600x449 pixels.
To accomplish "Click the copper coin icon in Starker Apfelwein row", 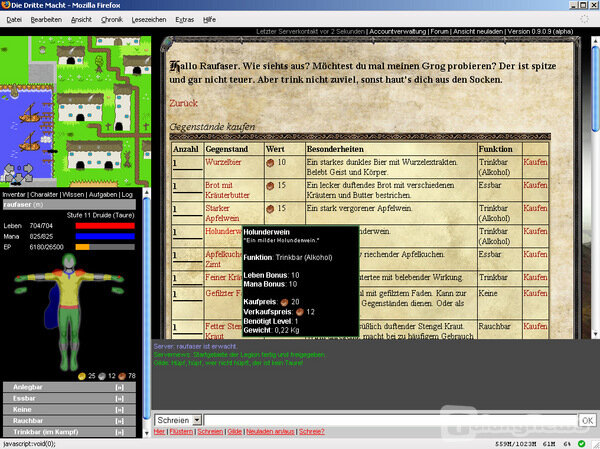I will pos(270,209).
